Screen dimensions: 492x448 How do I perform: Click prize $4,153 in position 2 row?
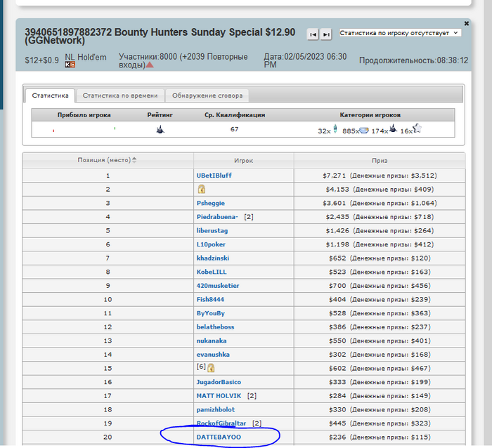click(337, 190)
